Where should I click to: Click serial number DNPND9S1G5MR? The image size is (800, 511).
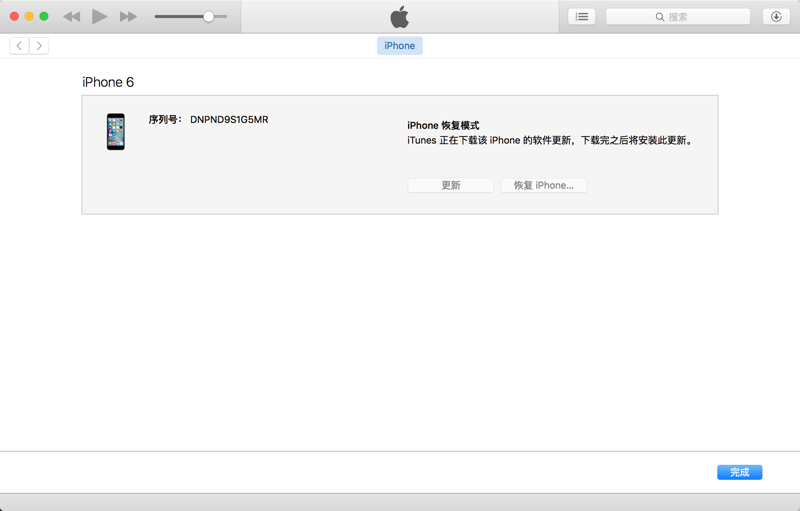tap(229, 119)
